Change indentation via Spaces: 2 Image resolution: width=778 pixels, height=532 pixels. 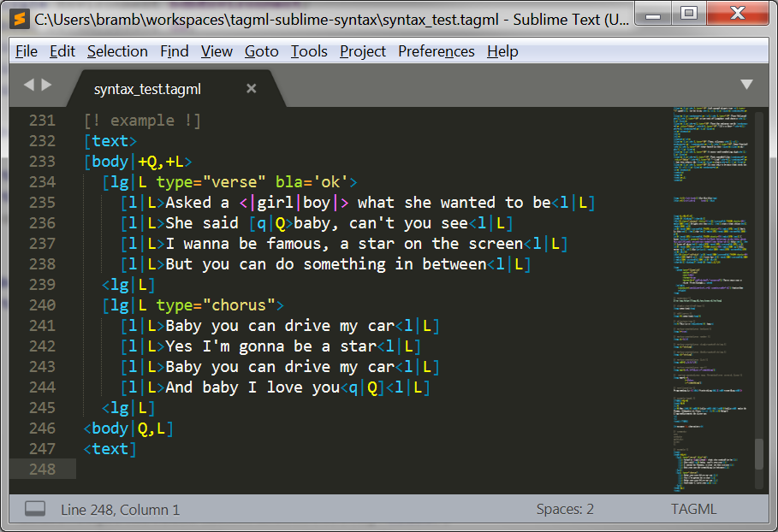tap(565, 509)
